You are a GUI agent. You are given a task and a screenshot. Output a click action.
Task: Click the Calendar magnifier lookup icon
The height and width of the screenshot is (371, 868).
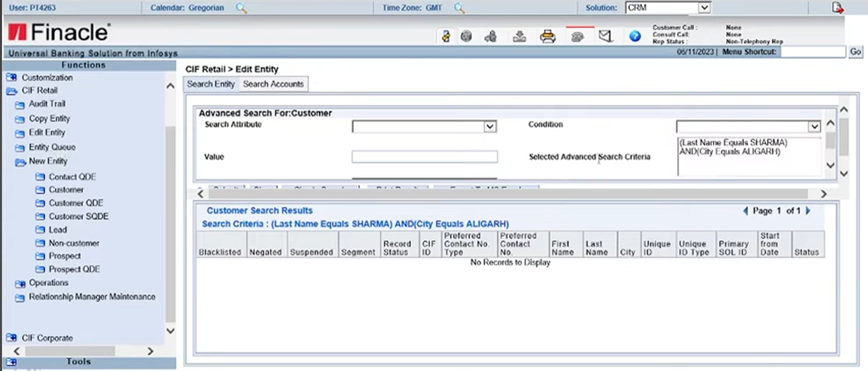pos(241,8)
